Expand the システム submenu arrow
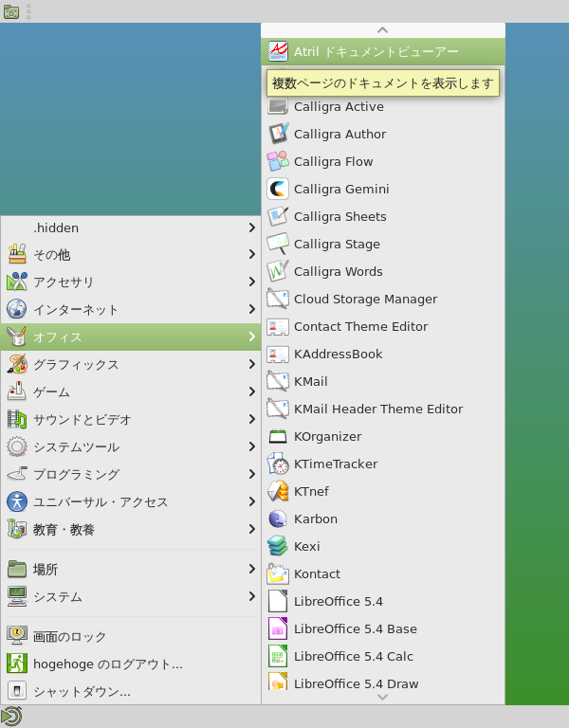Screen dimensions: 569x728 point(251,596)
